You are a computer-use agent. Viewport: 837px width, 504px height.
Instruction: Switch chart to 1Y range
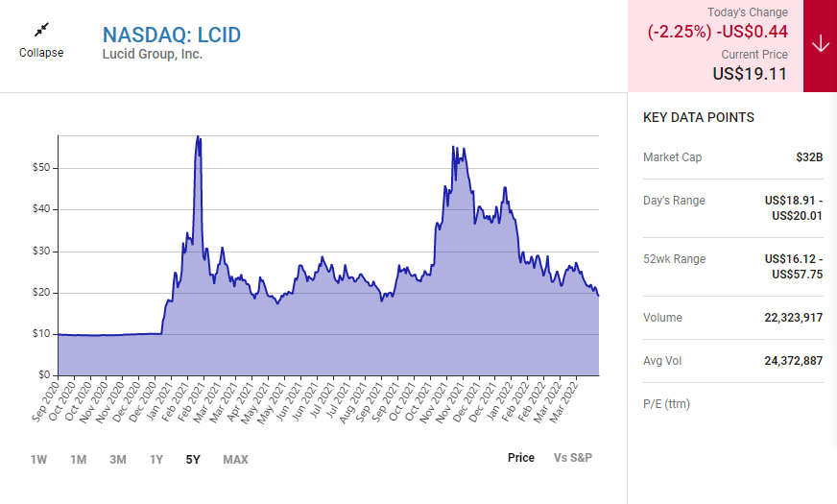click(x=155, y=460)
